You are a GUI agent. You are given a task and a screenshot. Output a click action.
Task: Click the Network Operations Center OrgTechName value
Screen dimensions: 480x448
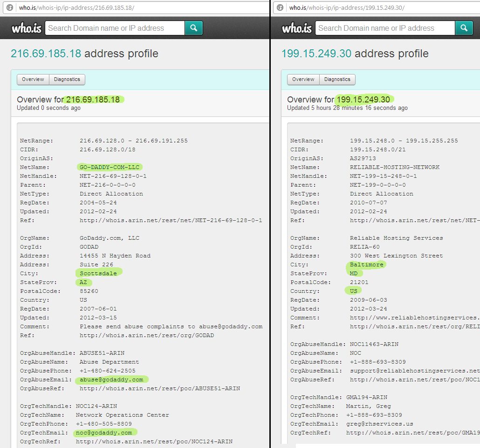[123, 415]
